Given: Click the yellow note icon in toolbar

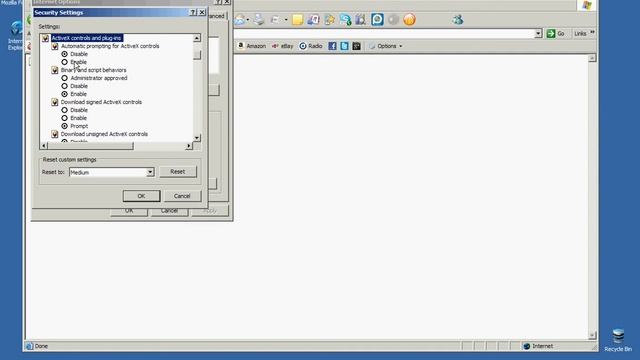Looking at the screenshot, I should coord(298,19).
